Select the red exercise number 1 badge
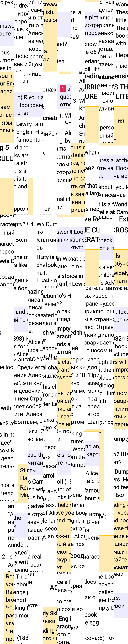This screenshot has width=128, height=644. click(x=63, y=89)
